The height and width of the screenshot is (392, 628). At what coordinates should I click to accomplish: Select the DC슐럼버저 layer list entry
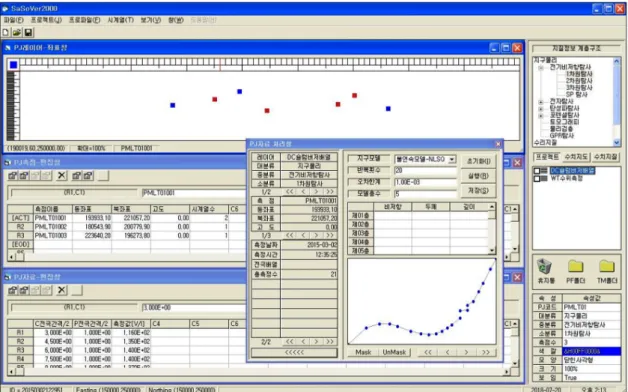click(572, 171)
